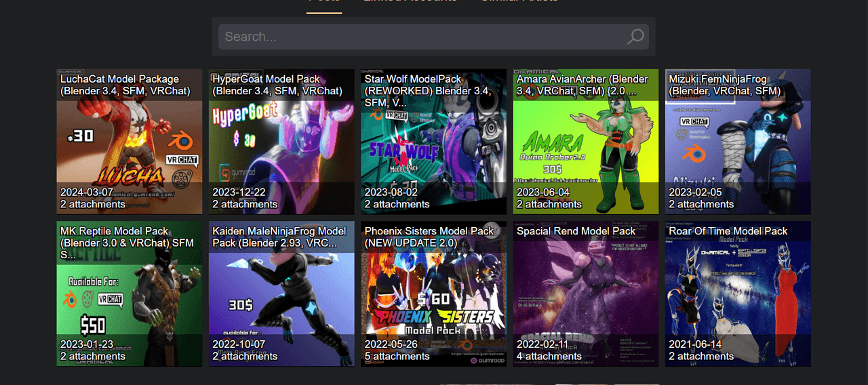Click the date 2023-08-02 on Star Wolf card
868x385 pixels.
pos(391,192)
